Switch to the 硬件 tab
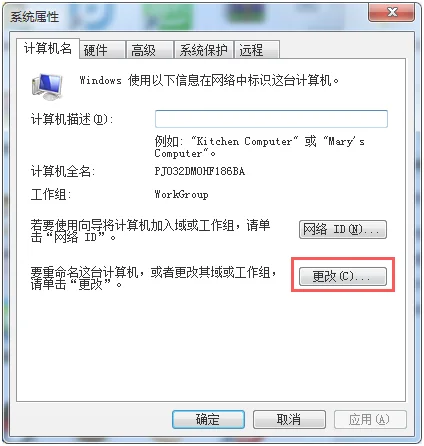424x446 pixels. 103,50
